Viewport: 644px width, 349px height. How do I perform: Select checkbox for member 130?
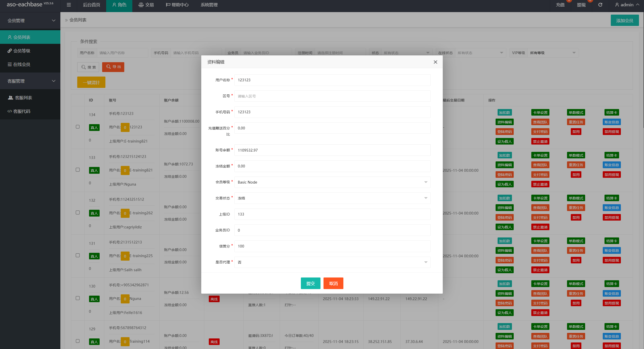pos(78,298)
